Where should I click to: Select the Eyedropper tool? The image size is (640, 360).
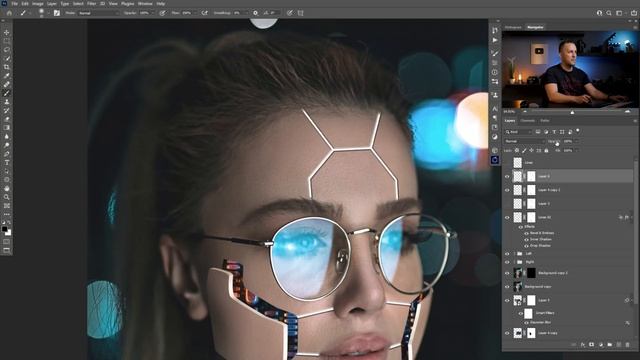click(7, 76)
